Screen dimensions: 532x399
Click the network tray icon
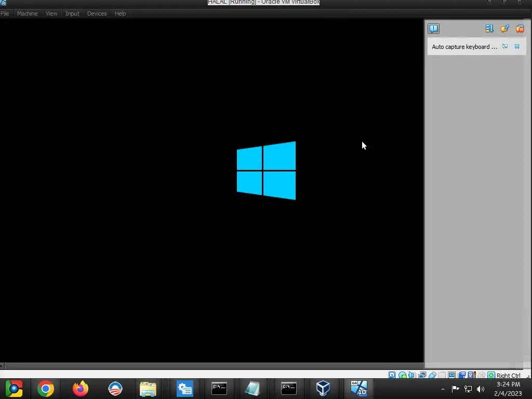468,389
